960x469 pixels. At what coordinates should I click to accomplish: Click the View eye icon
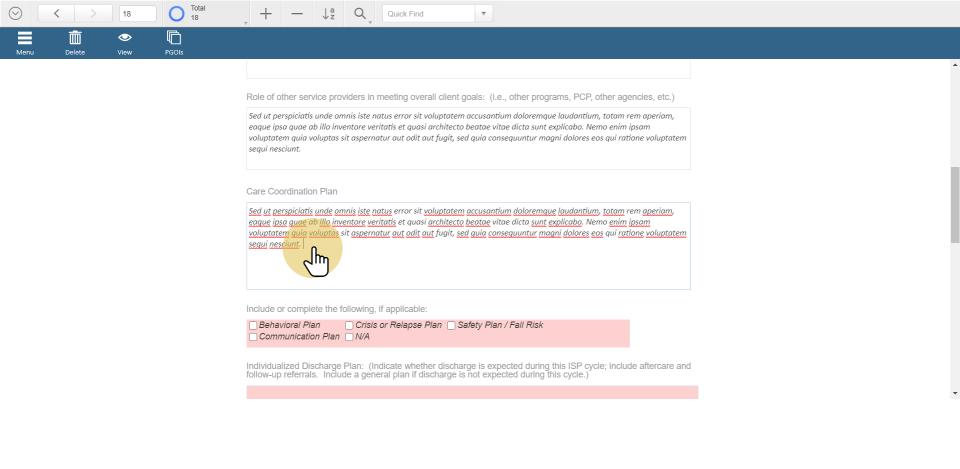125,38
